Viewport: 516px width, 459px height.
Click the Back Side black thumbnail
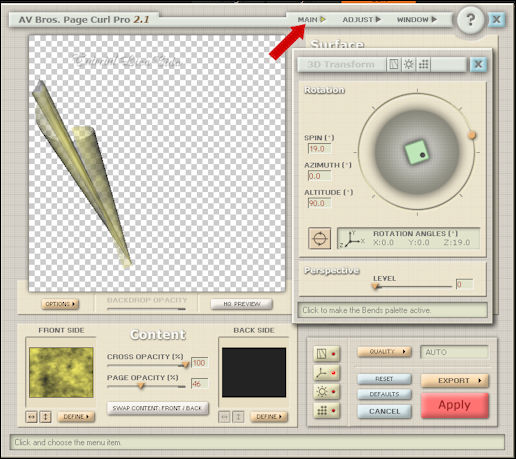[x=254, y=372]
